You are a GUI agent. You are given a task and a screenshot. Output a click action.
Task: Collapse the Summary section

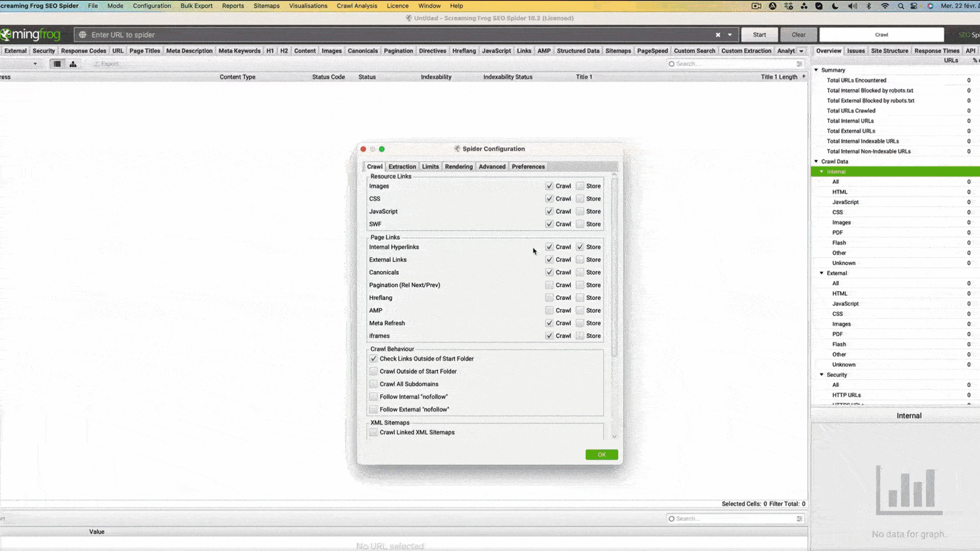coord(816,70)
